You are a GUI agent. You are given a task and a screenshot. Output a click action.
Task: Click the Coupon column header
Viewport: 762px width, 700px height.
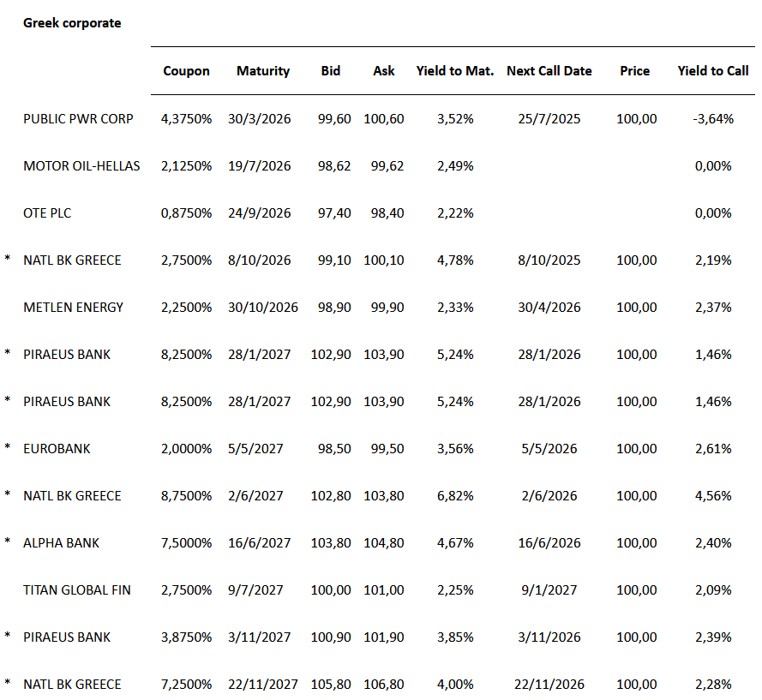(x=186, y=71)
